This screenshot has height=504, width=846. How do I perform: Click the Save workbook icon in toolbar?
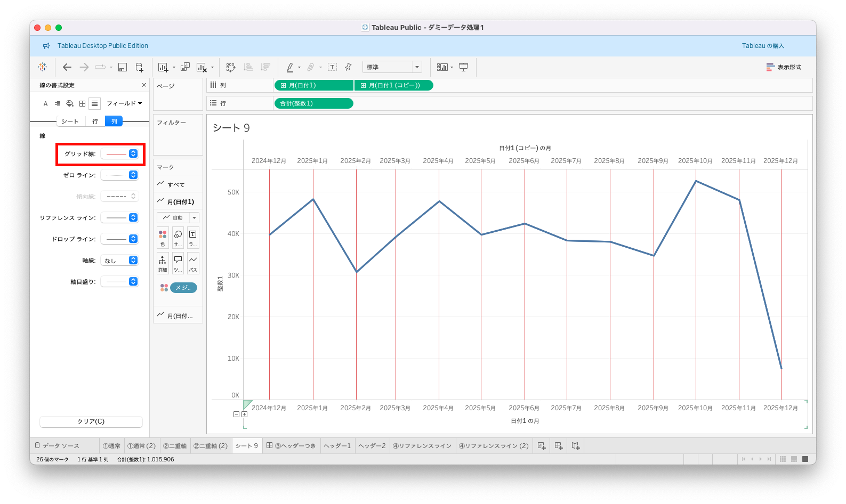click(123, 67)
